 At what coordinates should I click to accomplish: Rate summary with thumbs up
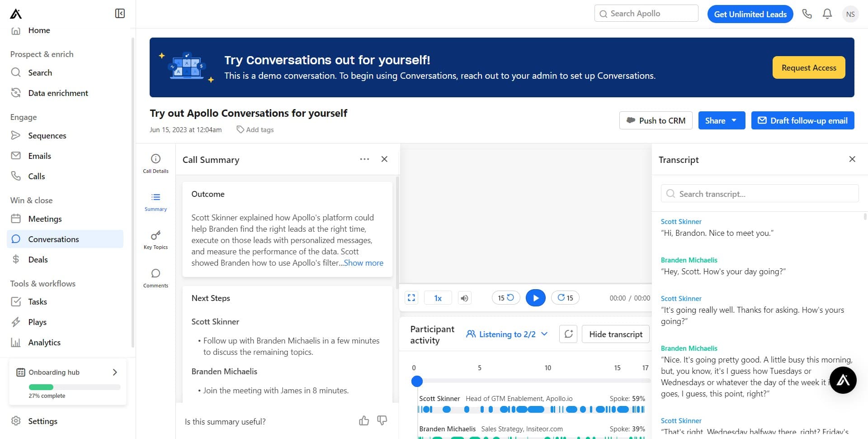[364, 421]
